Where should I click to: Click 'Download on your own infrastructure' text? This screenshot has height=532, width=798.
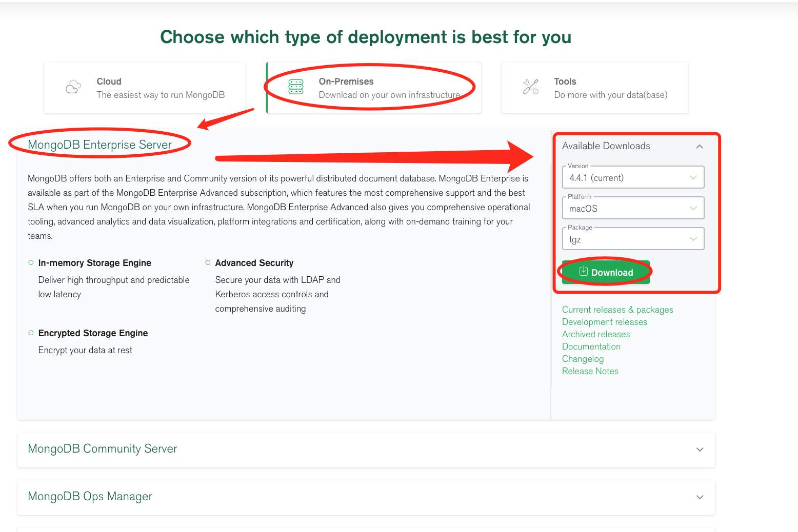point(389,95)
